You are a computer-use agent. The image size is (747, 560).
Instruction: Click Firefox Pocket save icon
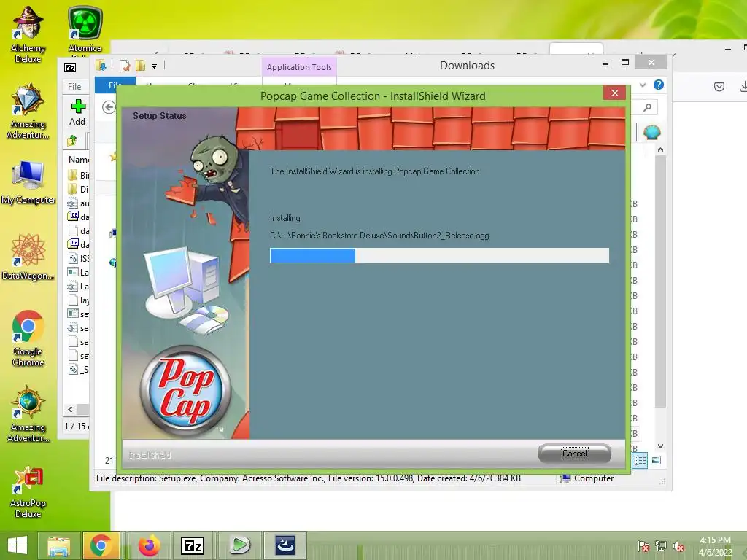click(719, 86)
